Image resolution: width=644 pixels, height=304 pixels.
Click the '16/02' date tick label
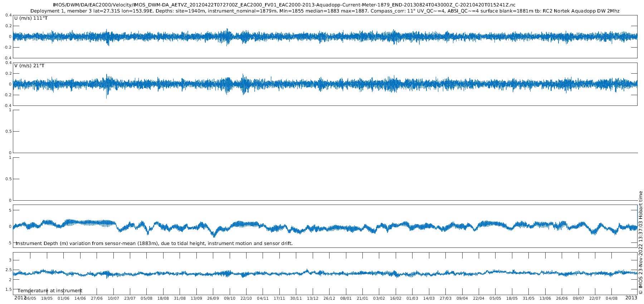point(396,298)
